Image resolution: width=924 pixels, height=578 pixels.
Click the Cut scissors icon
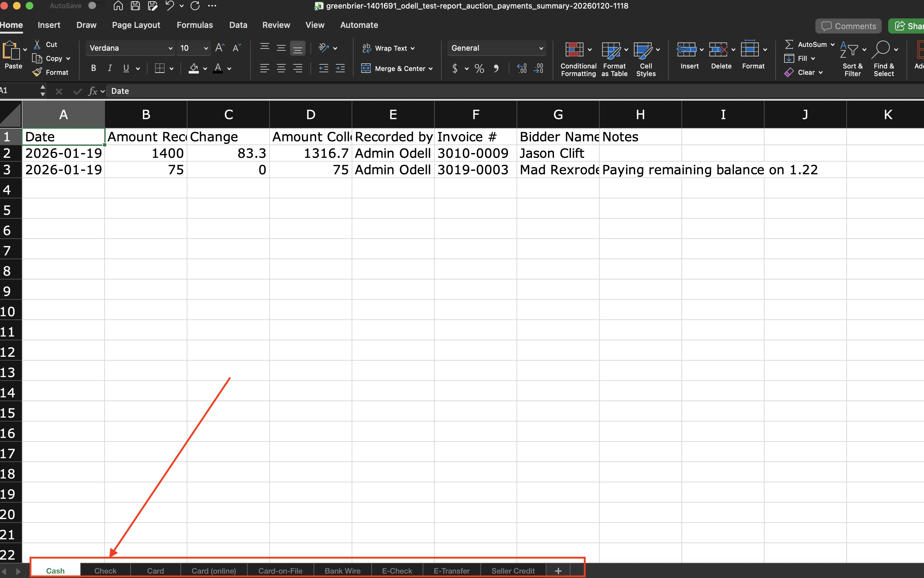tap(37, 44)
